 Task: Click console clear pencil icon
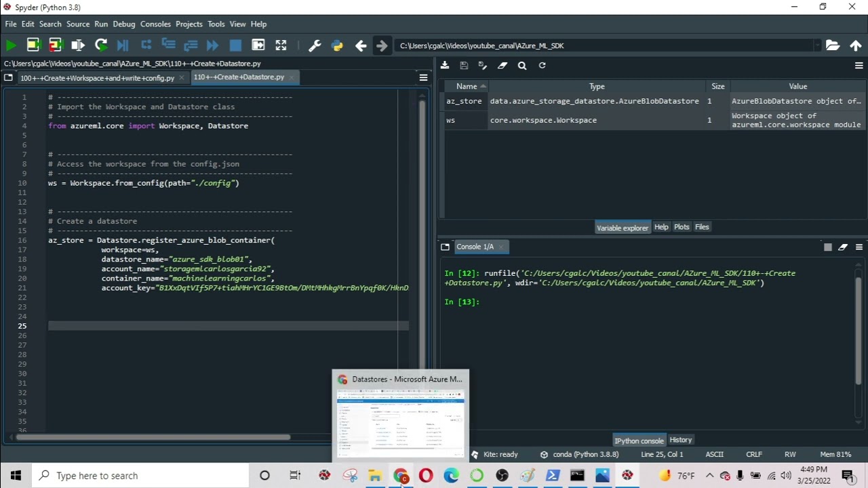pos(843,247)
